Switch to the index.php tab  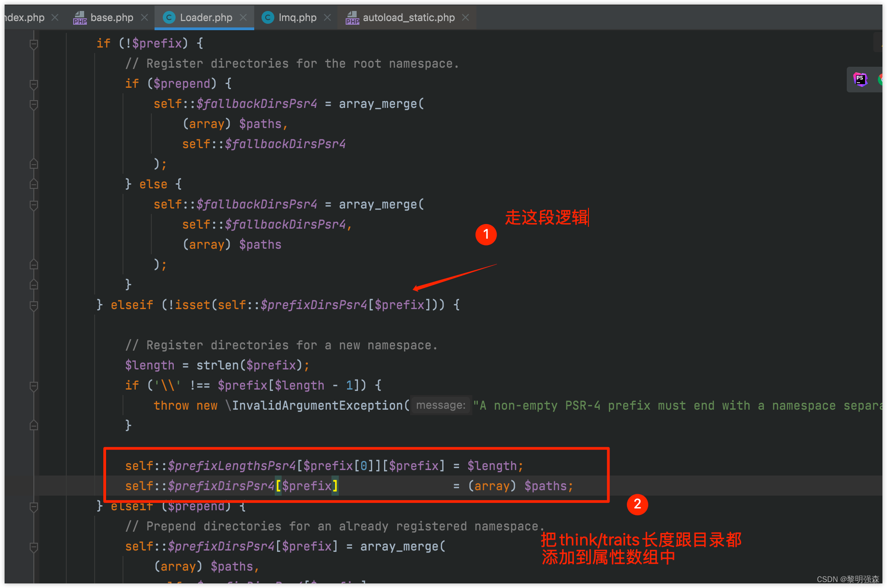point(25,17)
